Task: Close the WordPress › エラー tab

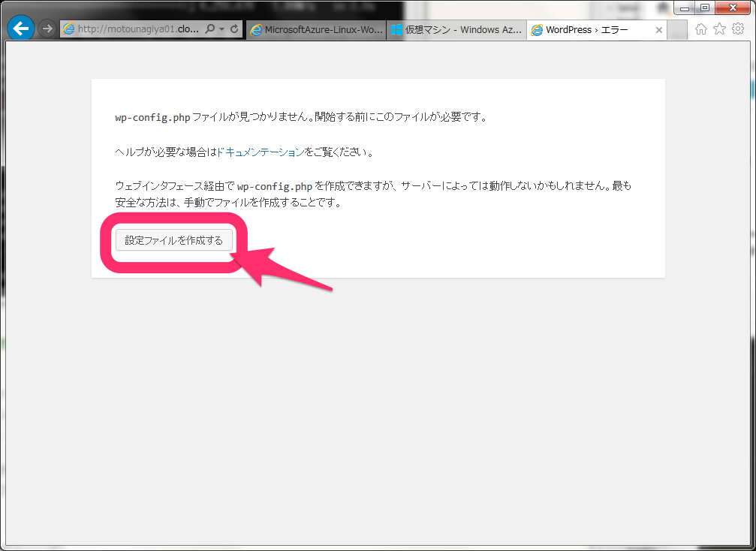Action: click(x=659, y=30)
